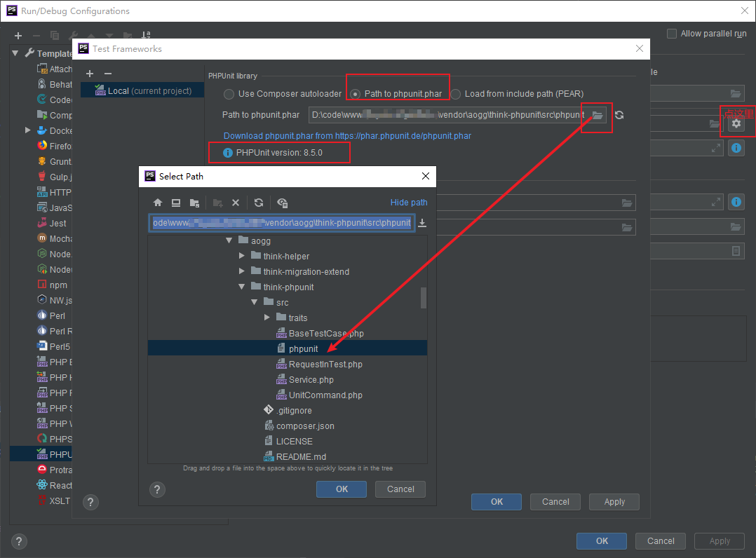The width and height of the screenshot is (756, 558).
Task: Expand the think-migration-extend folder
Action: (241, 271)
